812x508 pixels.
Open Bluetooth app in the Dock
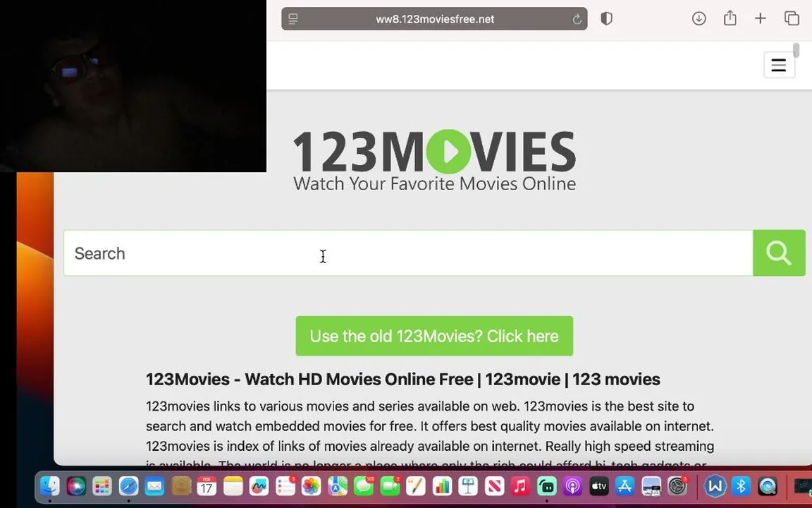click(x=741, y=486)
